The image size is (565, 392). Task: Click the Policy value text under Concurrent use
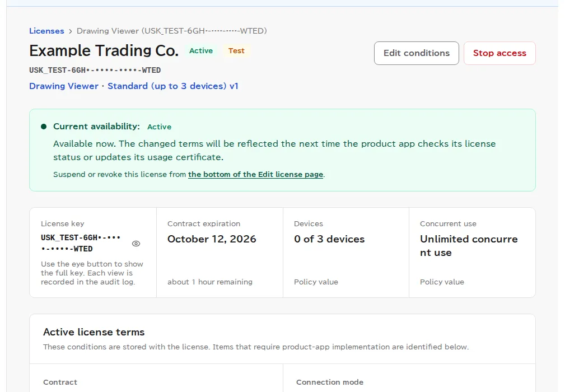[x=442, y=282]
